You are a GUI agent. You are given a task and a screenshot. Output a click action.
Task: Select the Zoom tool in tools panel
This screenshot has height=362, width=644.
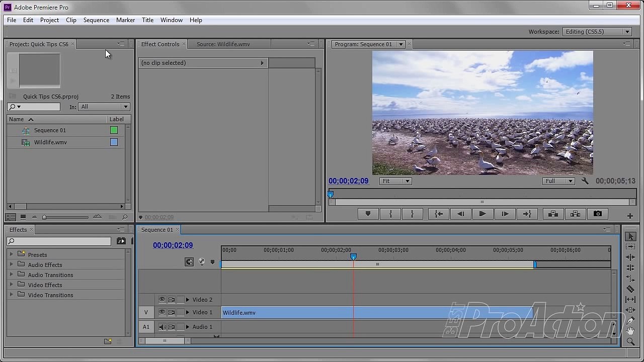click(x=630, y=342)
